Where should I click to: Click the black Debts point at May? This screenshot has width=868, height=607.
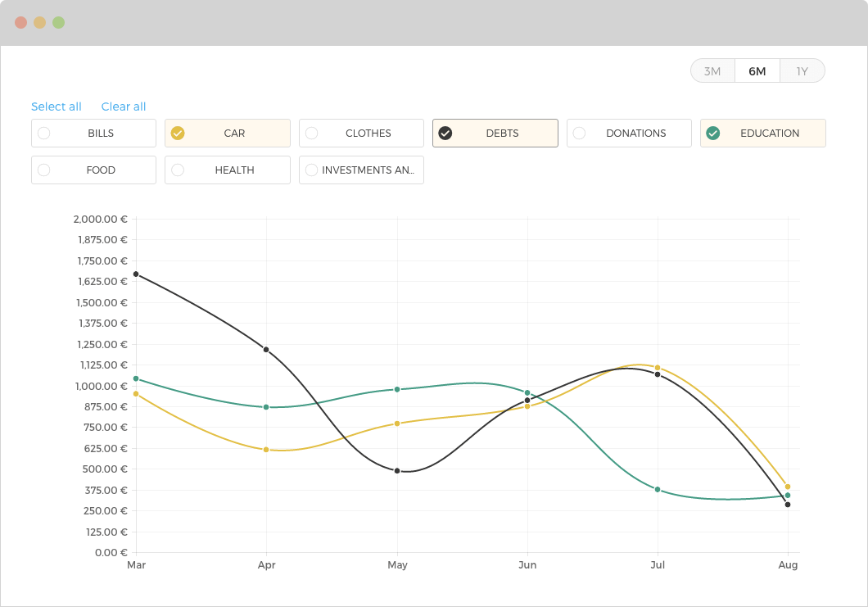(397, 471)
